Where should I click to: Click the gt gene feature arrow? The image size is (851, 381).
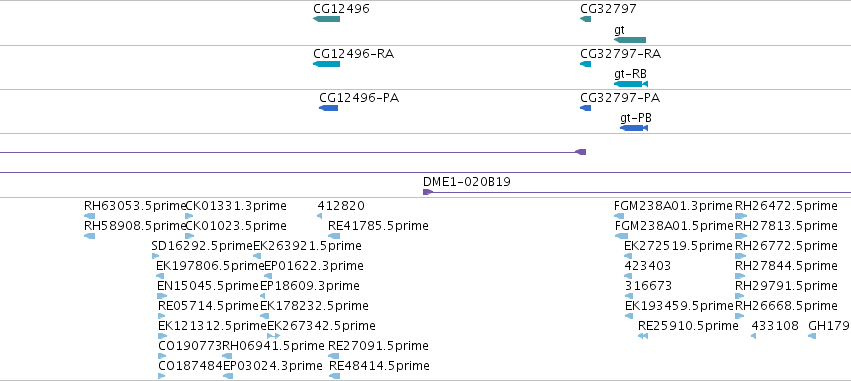click(x=630, y=40)
